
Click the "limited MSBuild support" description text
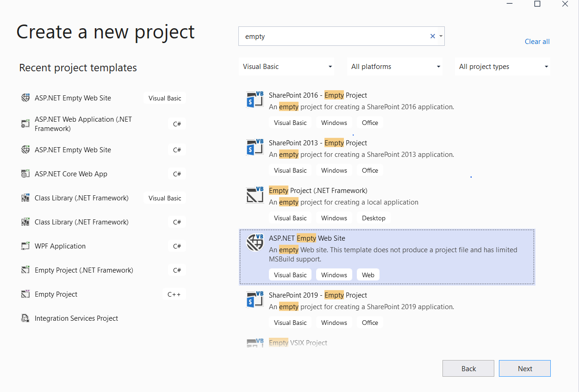pos(393,255)
